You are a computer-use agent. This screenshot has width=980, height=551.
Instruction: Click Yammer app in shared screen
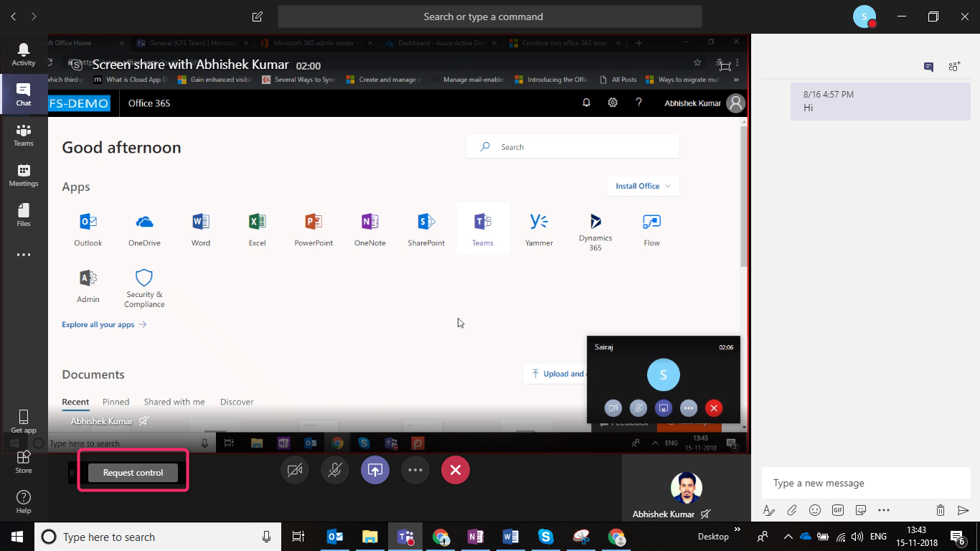click(539, 230)
